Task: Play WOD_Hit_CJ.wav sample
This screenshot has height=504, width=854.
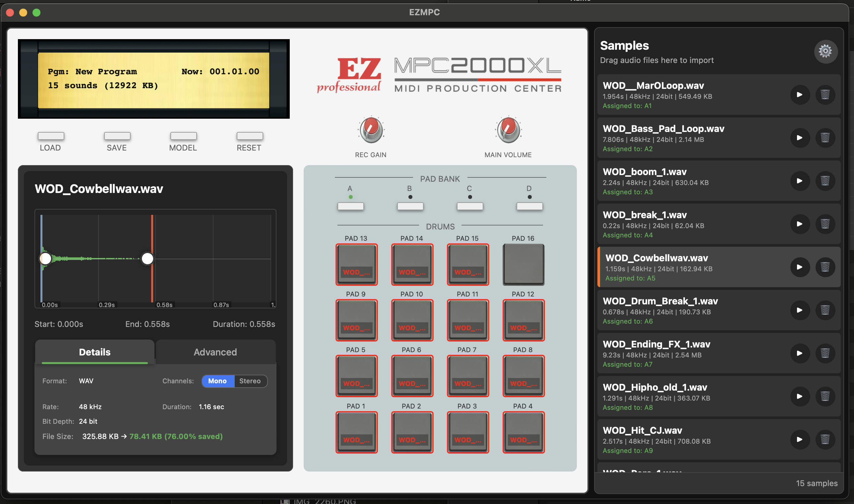Action: (x=800, y=439)
